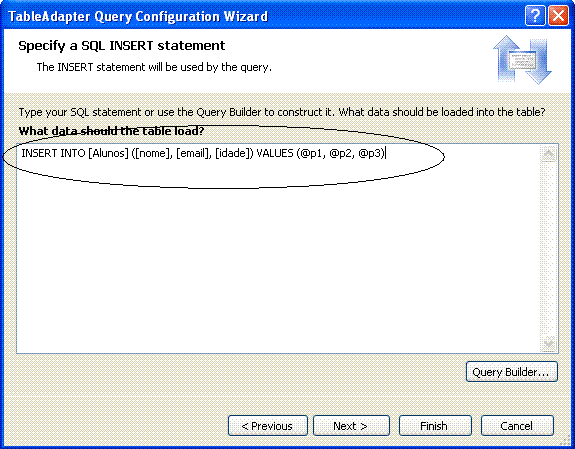Go back with the Previous button
The height and width of the screenshot is (449, 575).
pos(267,426)
